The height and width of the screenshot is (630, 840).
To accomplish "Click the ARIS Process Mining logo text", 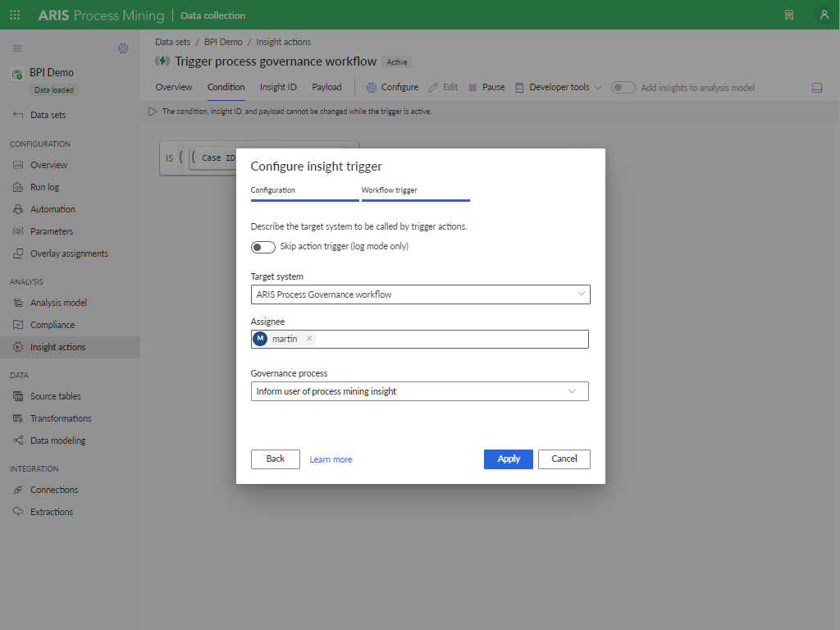I will tap(101, 16).
